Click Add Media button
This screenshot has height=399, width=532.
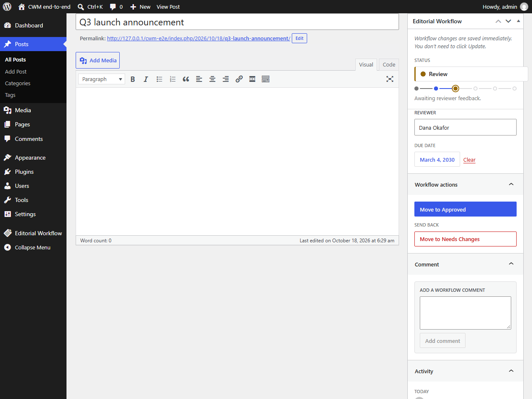tap(98, 60)
